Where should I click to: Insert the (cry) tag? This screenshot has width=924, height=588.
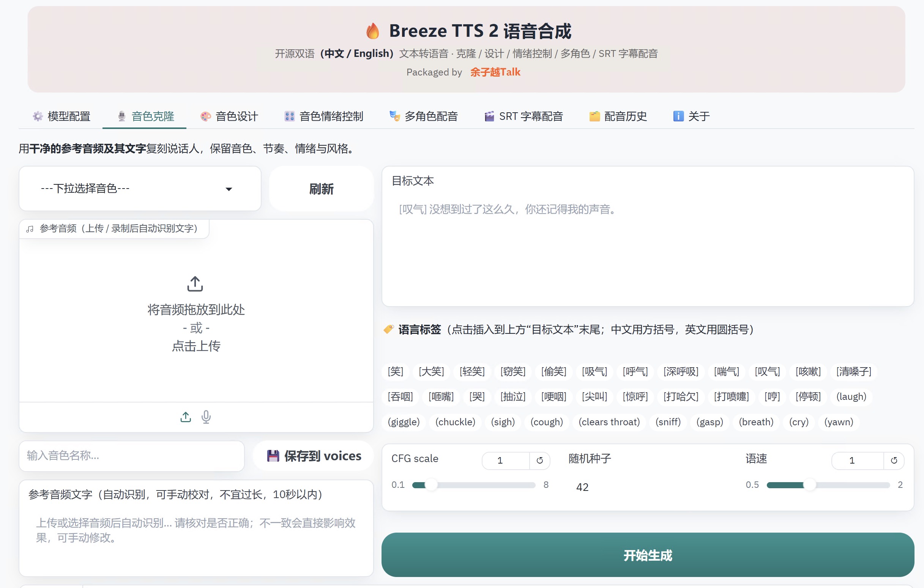(x=798, y=422)
